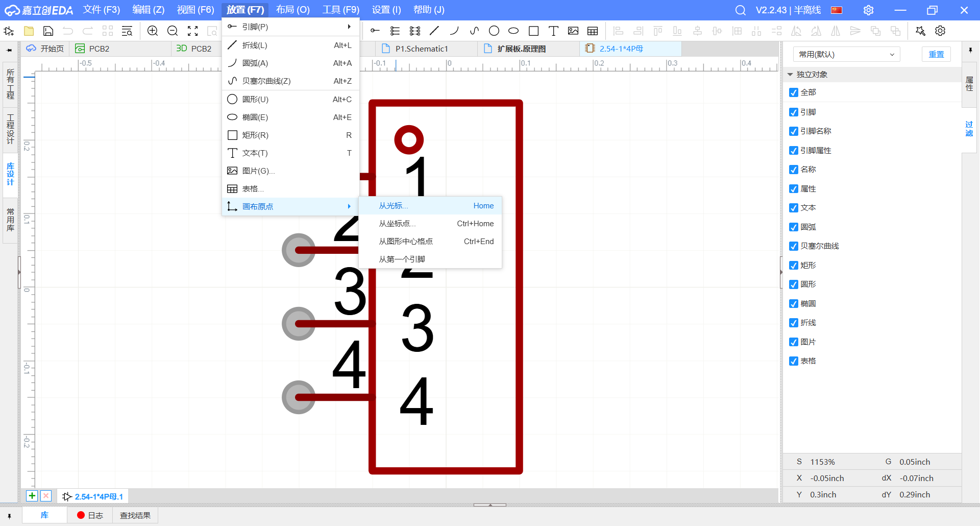Image resolution: width=980 pixels, height=526 pixels.
Task: Select the ellipse drawing tool in toolbar
Action: pos(513,31)
